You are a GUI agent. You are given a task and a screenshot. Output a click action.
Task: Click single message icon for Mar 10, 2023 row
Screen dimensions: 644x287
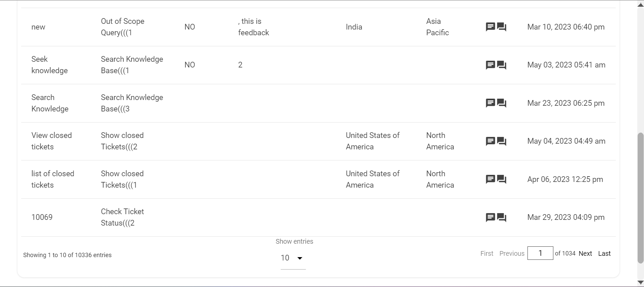(490, 27)
